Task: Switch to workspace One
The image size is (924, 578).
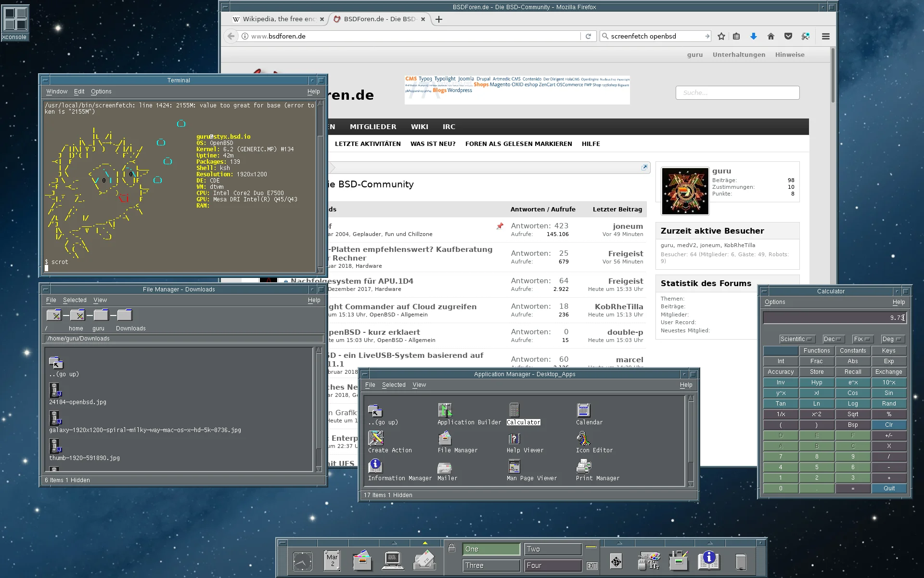Action: coord(491,549)
